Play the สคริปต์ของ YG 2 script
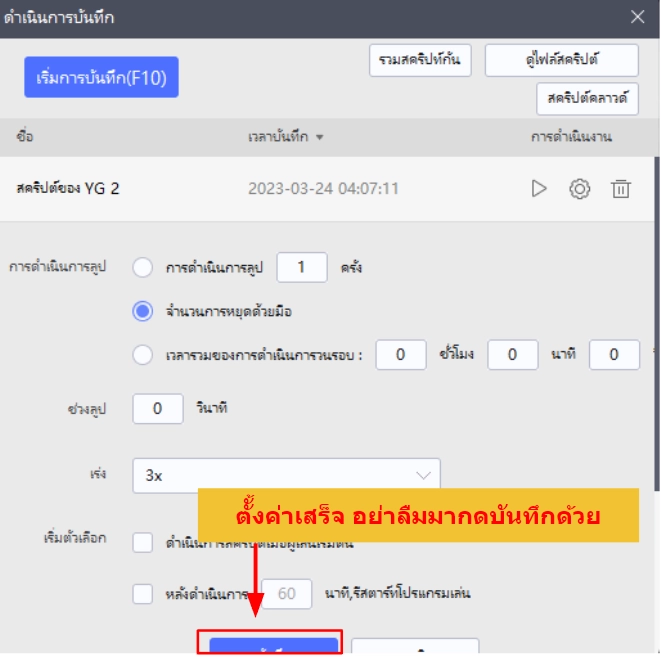This screenshot has width=661, height=659. pos(539,188)
